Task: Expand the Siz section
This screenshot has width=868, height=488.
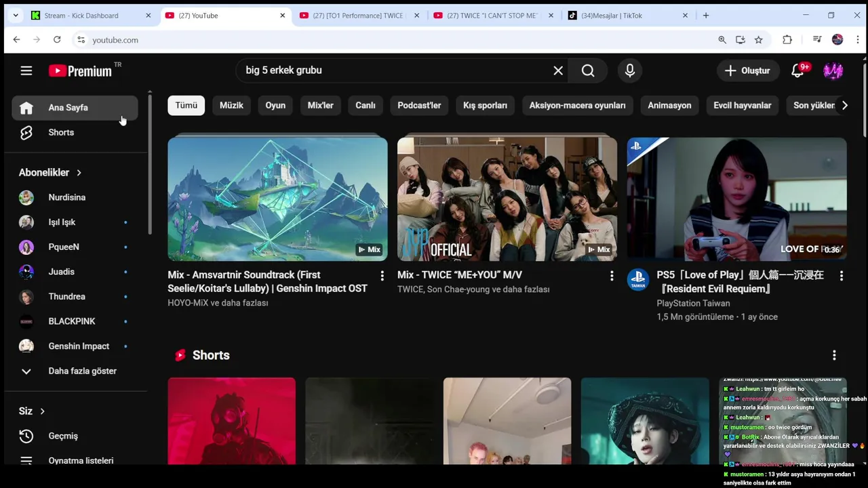Action: 31,411
